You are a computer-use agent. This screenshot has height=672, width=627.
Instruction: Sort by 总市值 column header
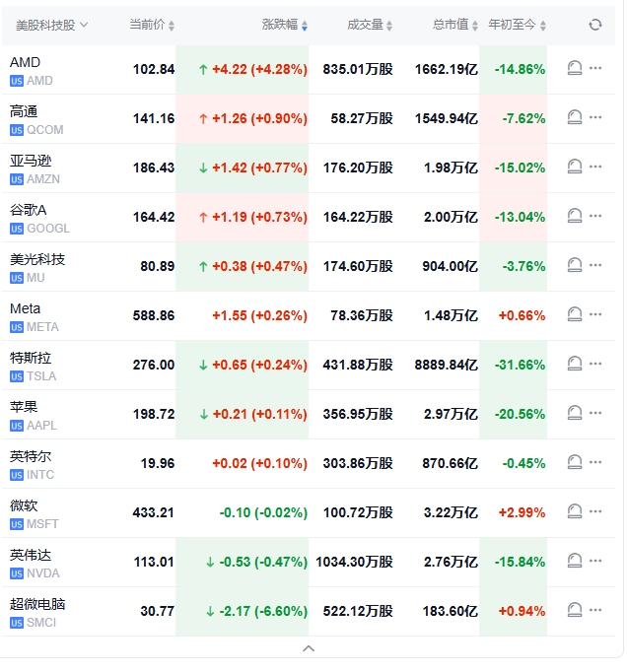pos(454,25)
